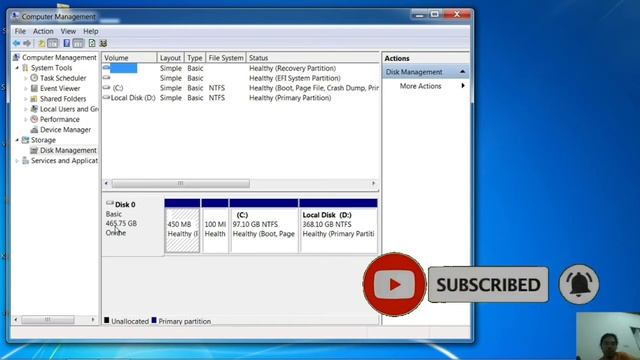Click the Forward arrow toolbar icon

point(27,43)
